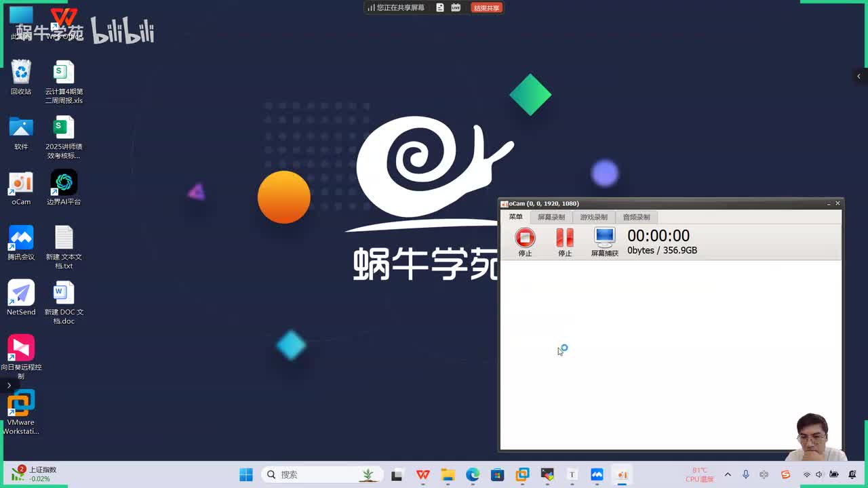Click the microphone tray icon
The width and height of the screenshot is (868, 488).
(746, 474)
